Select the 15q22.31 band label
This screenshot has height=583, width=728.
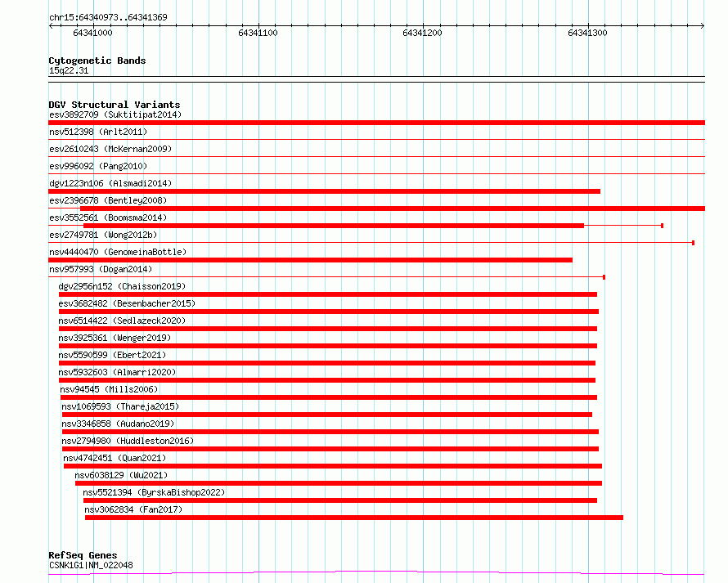coord(68,70)
